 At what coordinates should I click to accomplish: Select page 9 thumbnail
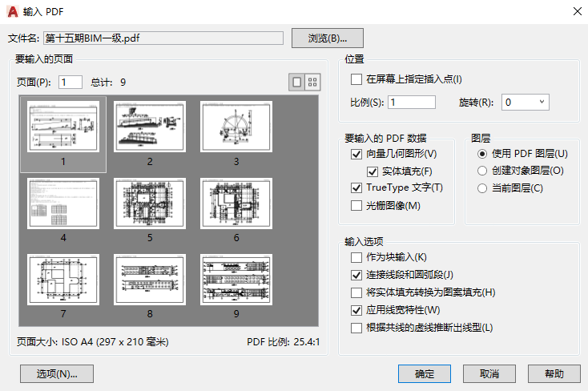click(x=236, y=280)
